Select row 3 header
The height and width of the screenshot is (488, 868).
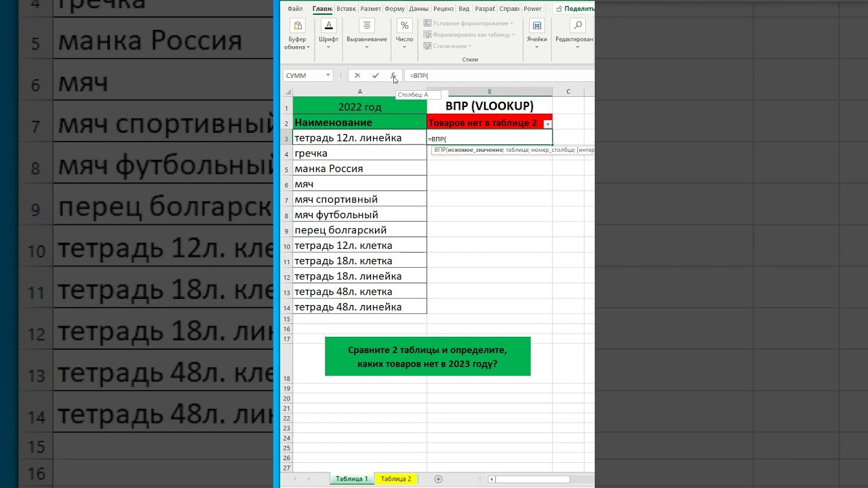pyautogui.click(x=287, y=138)
